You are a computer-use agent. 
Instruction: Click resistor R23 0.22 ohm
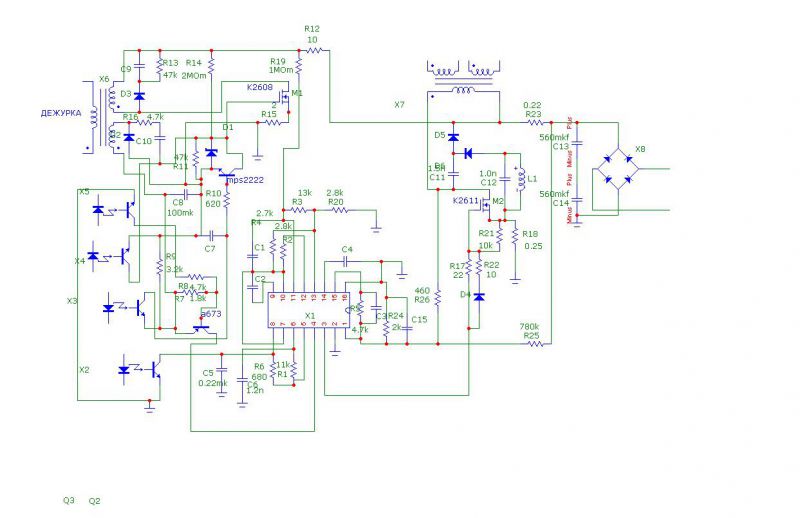point(534,123)
